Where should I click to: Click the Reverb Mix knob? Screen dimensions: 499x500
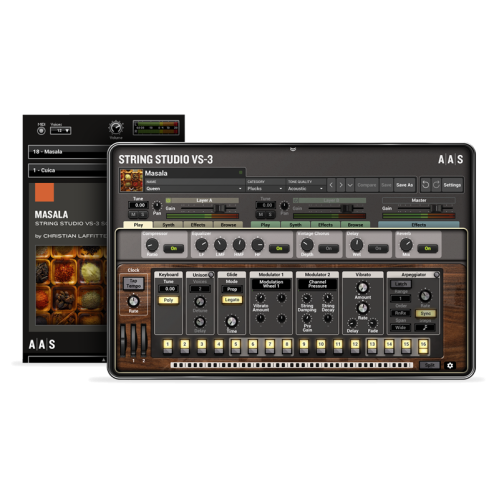point(406,245)
